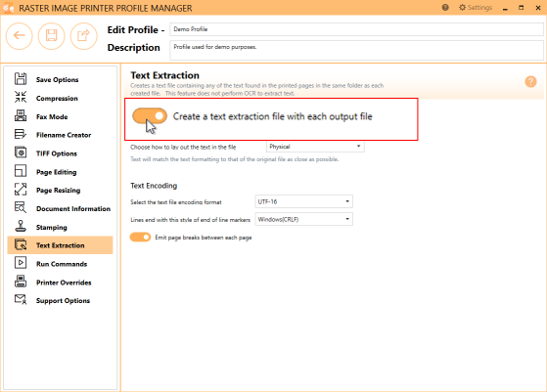Click the export profile icon
This screenshot has height=392, width=547.
pyautogui.click(x=83, y=35)
